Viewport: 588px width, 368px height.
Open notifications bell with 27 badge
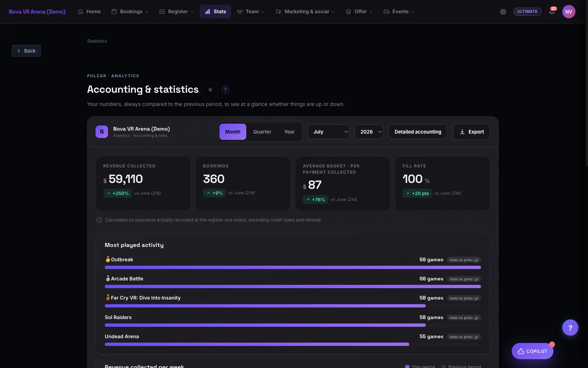(x=552, y=11)
